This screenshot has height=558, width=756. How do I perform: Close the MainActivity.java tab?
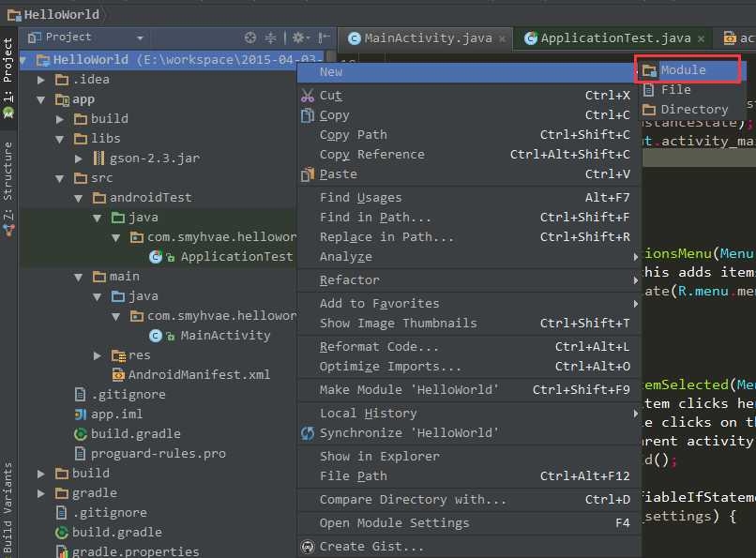[x=503, y=38]
